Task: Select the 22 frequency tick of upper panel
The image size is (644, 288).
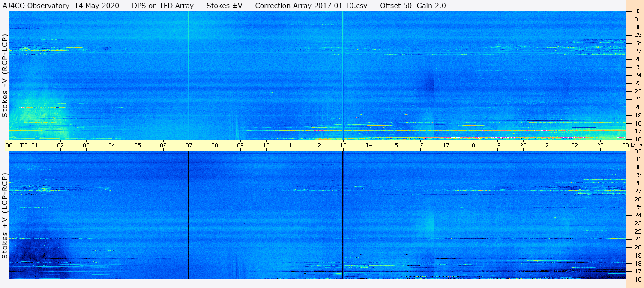Action: pos(637,91)
